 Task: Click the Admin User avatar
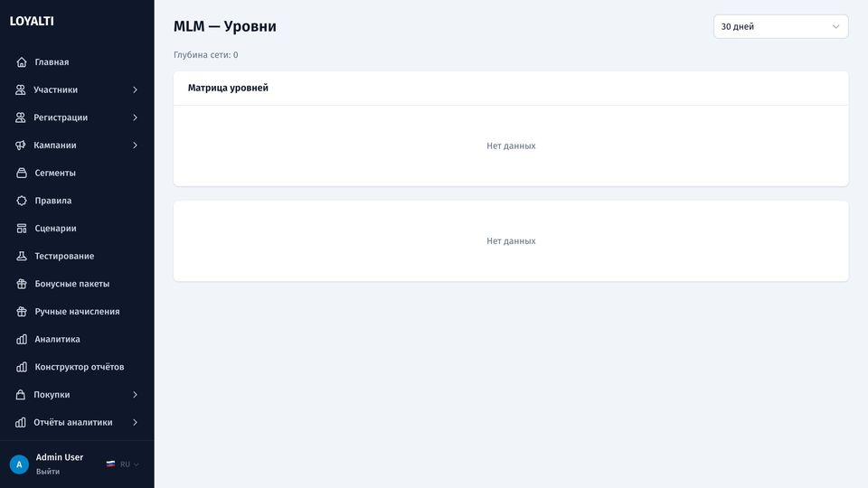19,465
